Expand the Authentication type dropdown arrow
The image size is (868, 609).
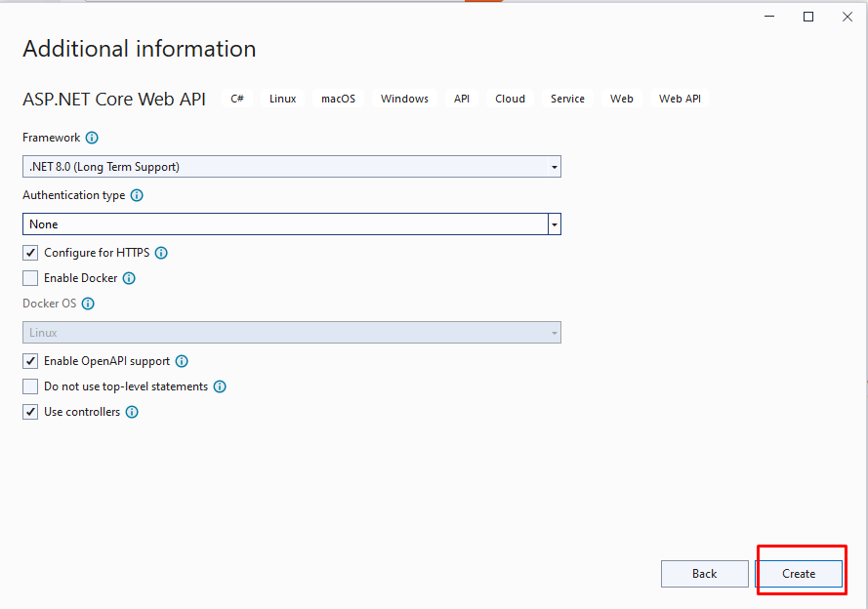(555, 224)
